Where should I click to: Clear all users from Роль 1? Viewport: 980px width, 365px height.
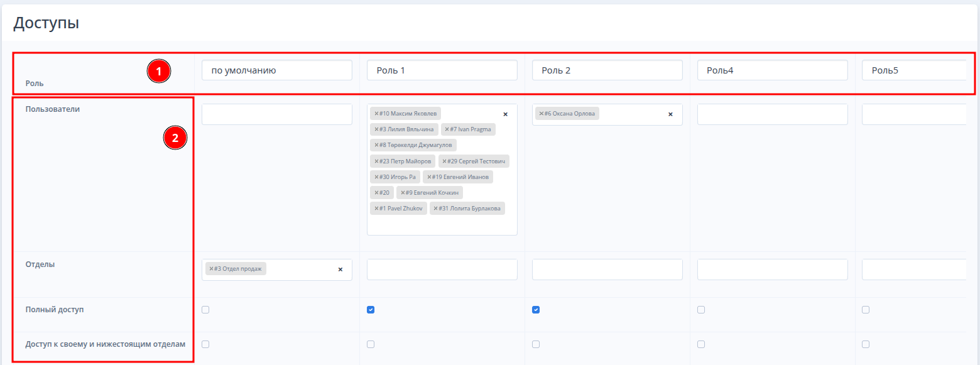(x=505, y=114)
